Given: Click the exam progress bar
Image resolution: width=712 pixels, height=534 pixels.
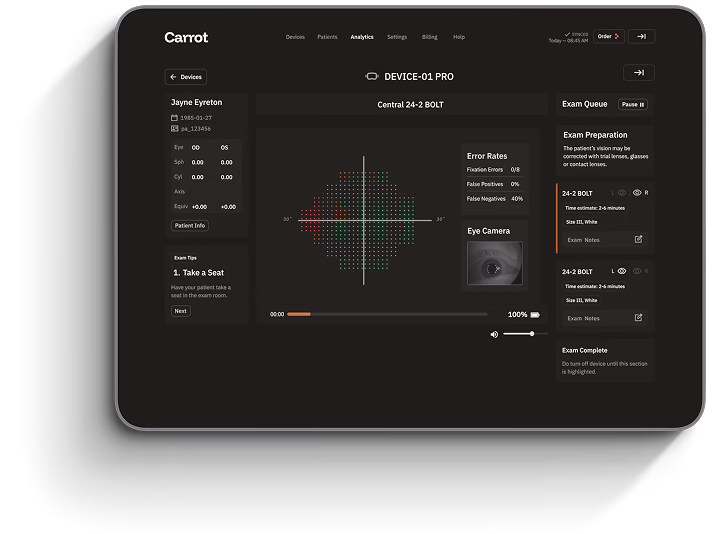Looking at the screenshot, I should pyautogui.click(x=387, y=314).
